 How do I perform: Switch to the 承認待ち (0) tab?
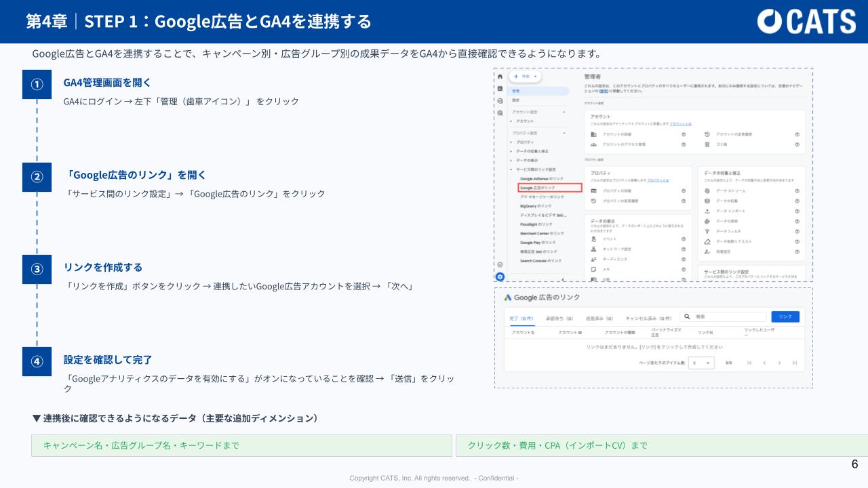[560, 318]
